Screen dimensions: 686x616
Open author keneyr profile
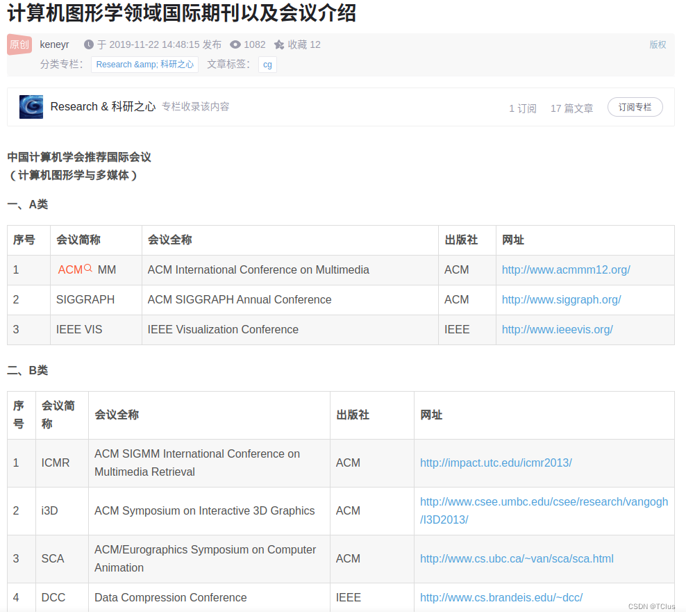click(x=54, y=44)
